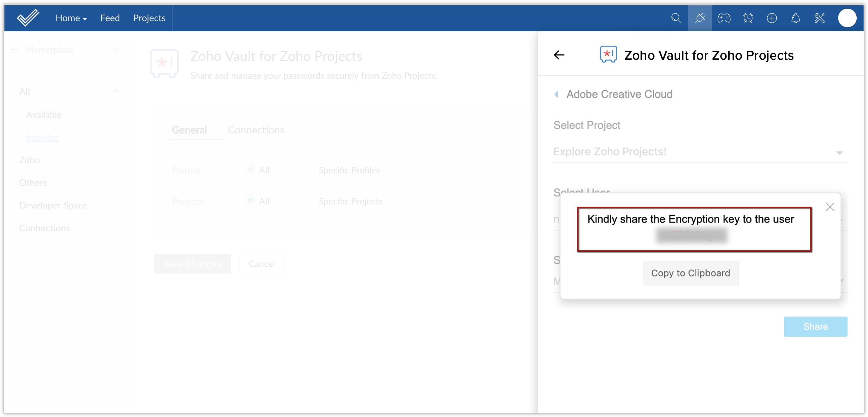Expand the Explore Zoho Projects! project dropdown
The height and width of the screenshot is (417, 868).
(x=701, y=152)
